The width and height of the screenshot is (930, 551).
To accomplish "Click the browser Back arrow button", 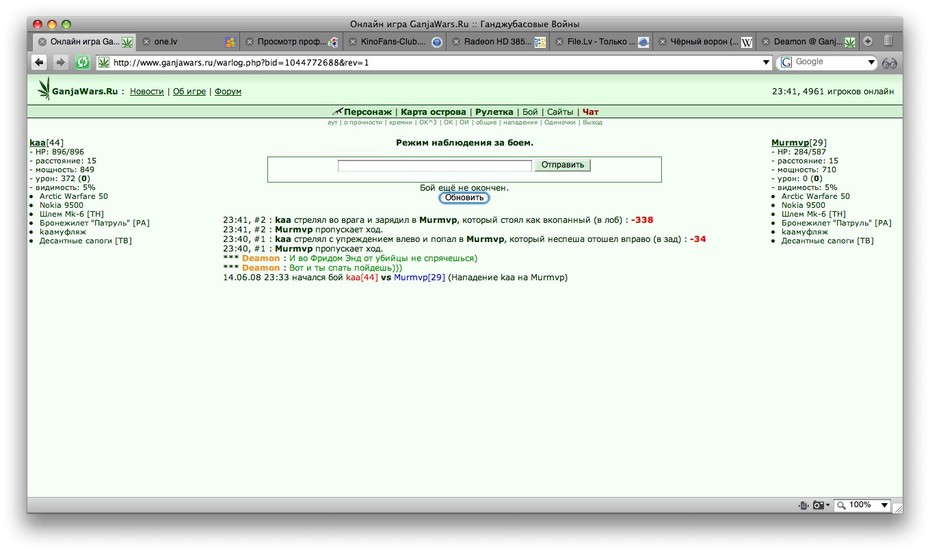I will pyautogui.click(x=39, y=62).
